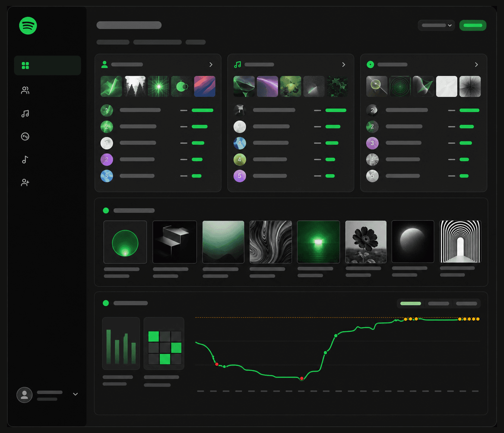Select the active green tab above the chart

[x=411, y=303]
